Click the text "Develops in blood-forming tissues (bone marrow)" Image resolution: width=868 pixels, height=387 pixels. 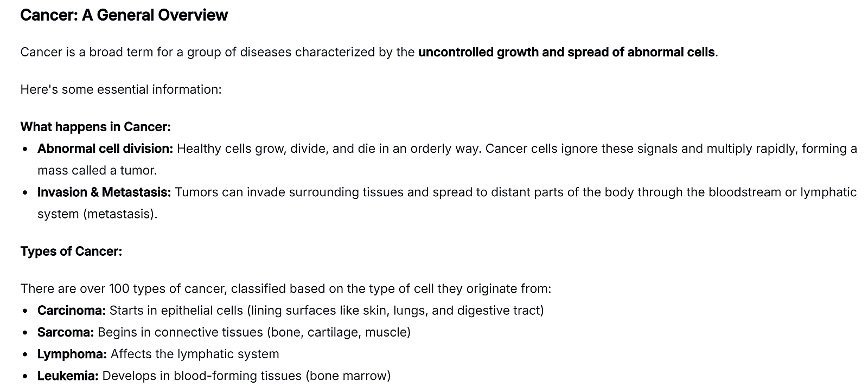[246, 376]
